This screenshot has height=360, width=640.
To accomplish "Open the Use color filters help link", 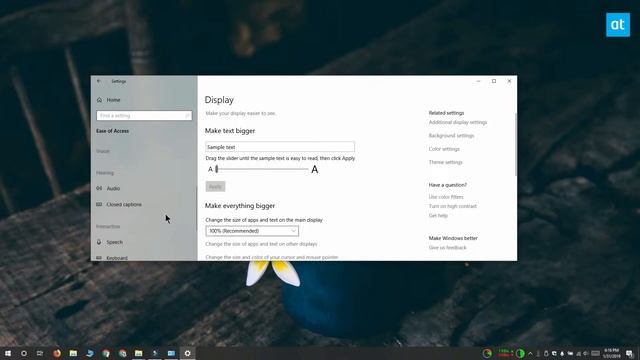I will 446,197.
